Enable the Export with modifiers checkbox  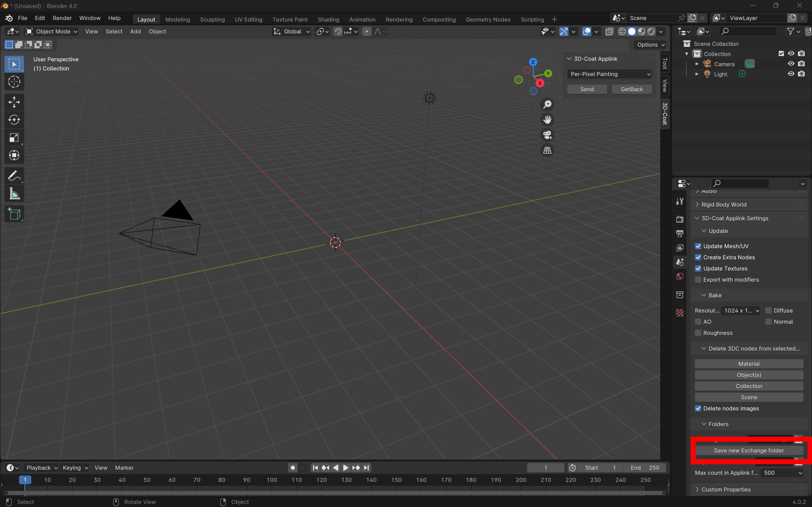(698, 280)
